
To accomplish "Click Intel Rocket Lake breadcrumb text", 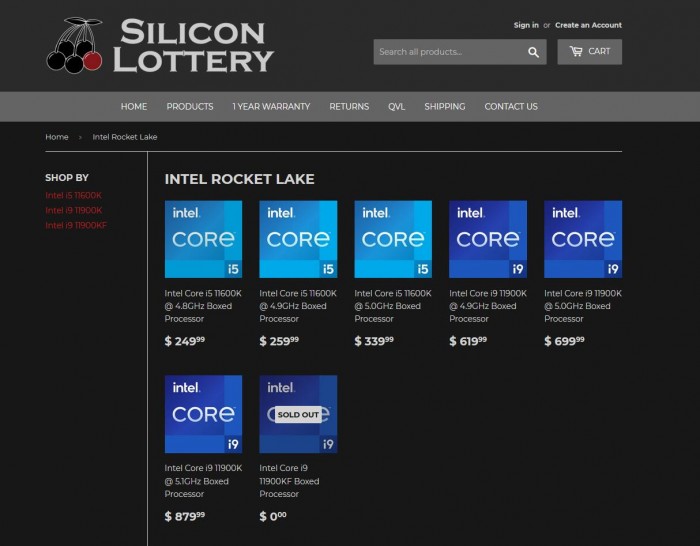I will [x=125, y=137].
